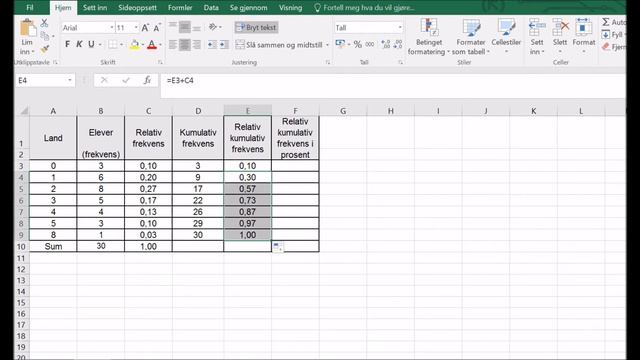Toggle bold F formatting
640x360 pixels.
[x=67, y=44]
